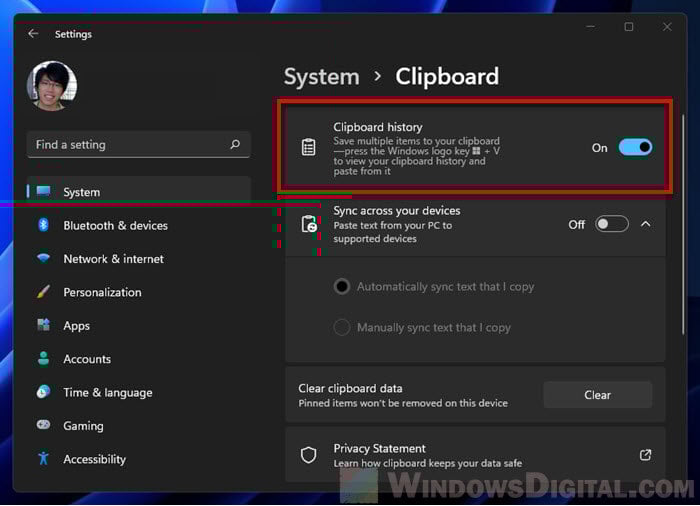Image resolution: width=700 pixels, height=506 pixels.
Task: Click the Clipboard breadcrumb title
Action: click(x=447, y=77)
